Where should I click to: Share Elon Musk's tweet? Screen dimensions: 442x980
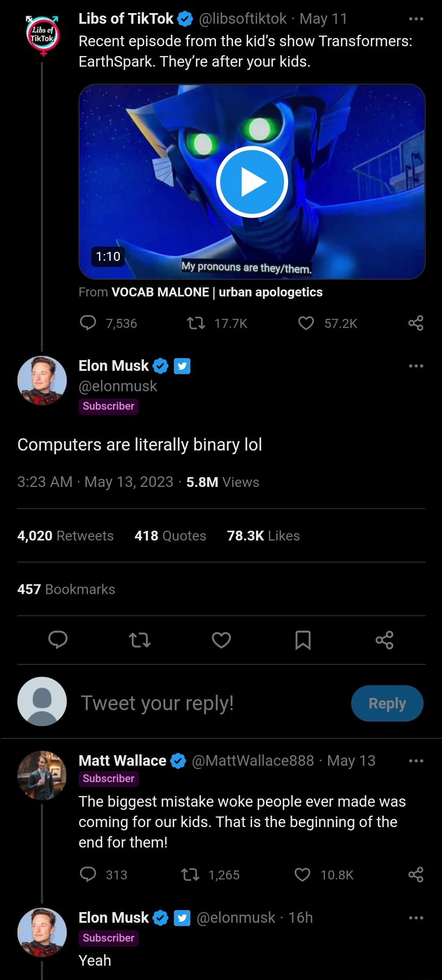click(x=385, y=640)
